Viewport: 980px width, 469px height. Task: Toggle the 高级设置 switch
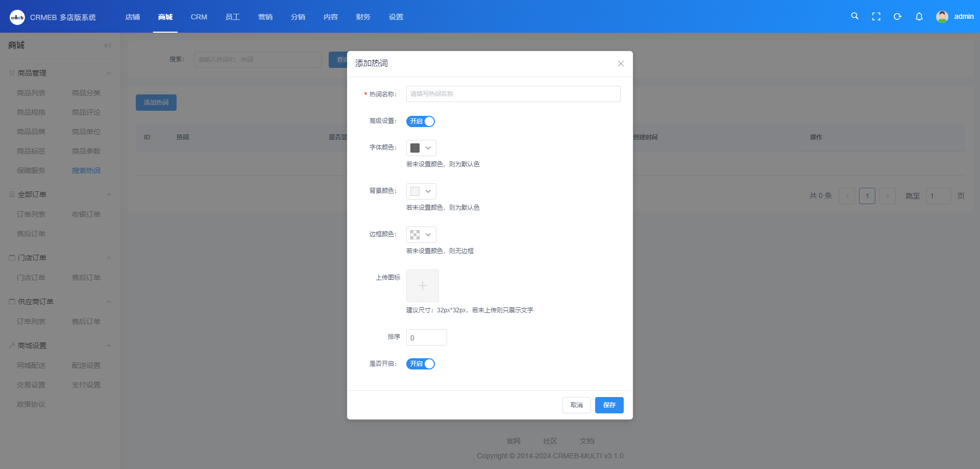click(x=420, y=121)
